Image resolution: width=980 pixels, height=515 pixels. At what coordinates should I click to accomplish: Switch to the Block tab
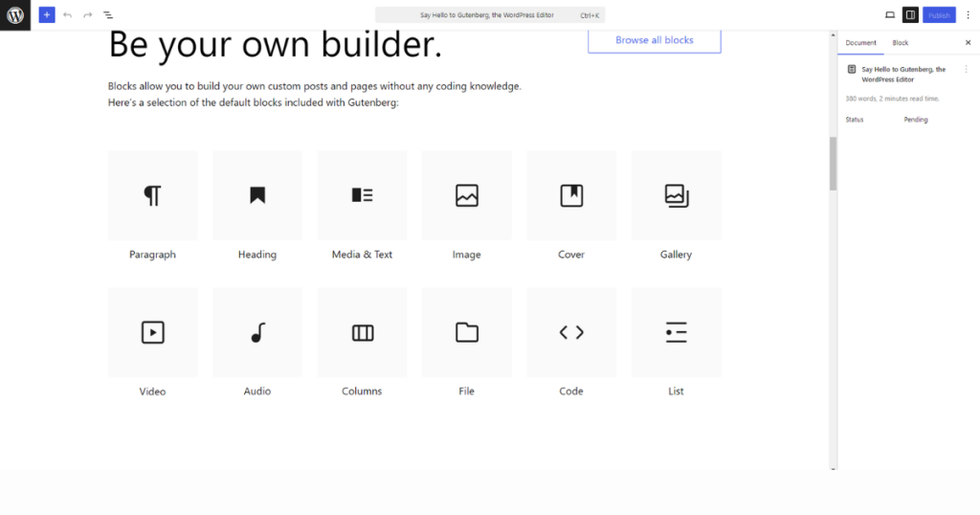pos(900,42)
